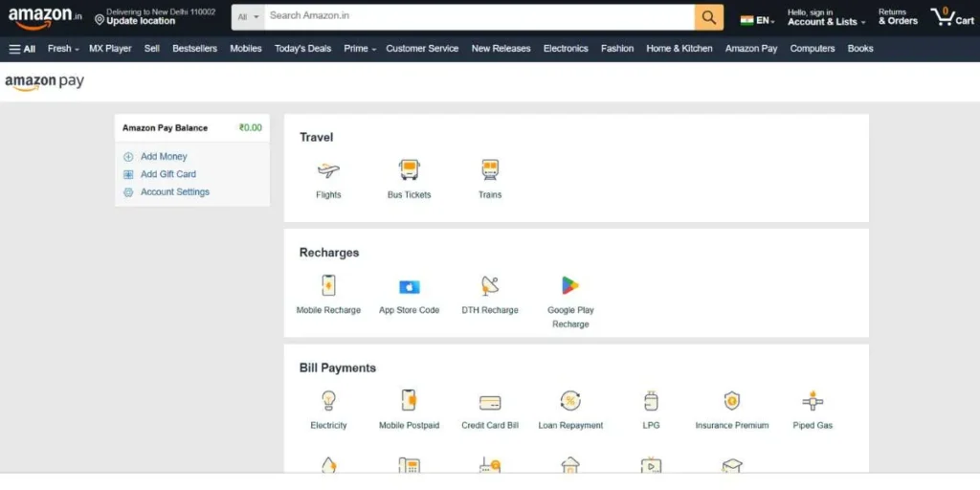
Task: Open the Trains booking icon
Action: tap(490, 169)
